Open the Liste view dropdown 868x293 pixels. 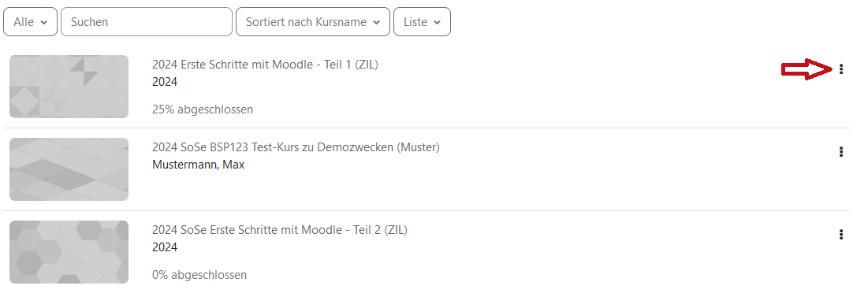(x=422, y=22)
